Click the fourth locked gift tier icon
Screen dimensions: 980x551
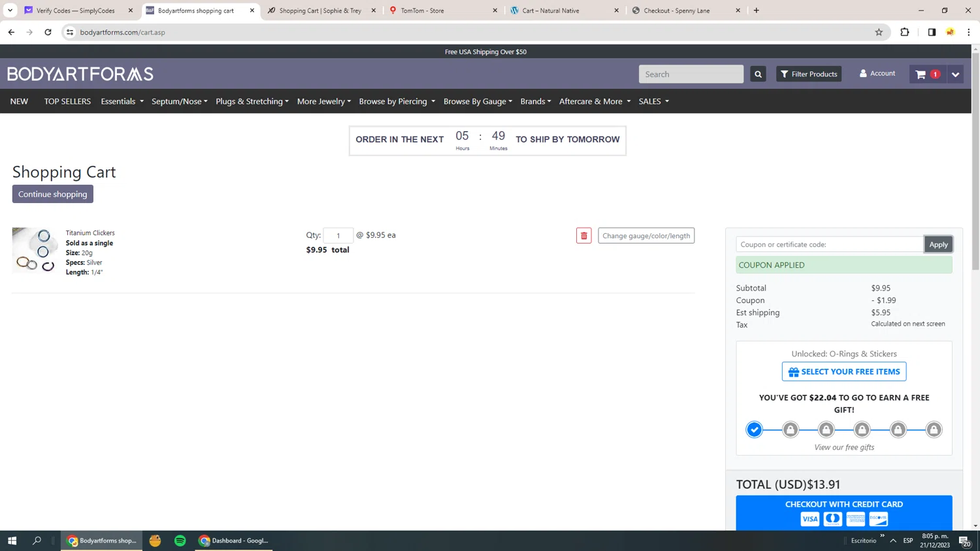[x=862, y=430]
